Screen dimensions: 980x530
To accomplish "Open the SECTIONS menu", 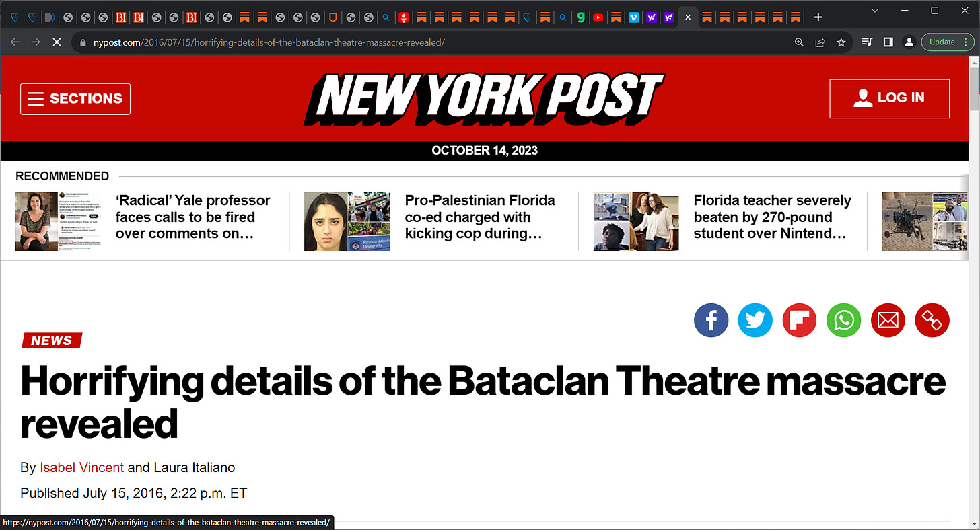I will (75, 99).
